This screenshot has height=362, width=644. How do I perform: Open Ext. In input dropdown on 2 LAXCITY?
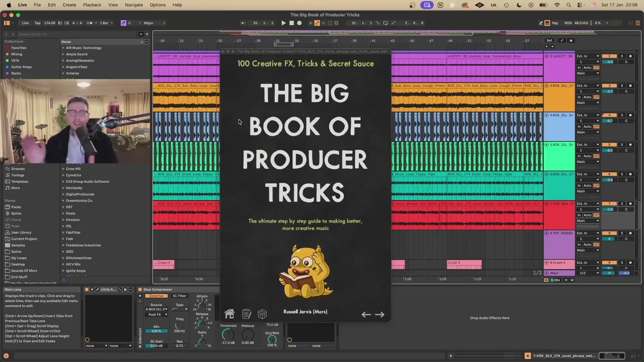588,56
